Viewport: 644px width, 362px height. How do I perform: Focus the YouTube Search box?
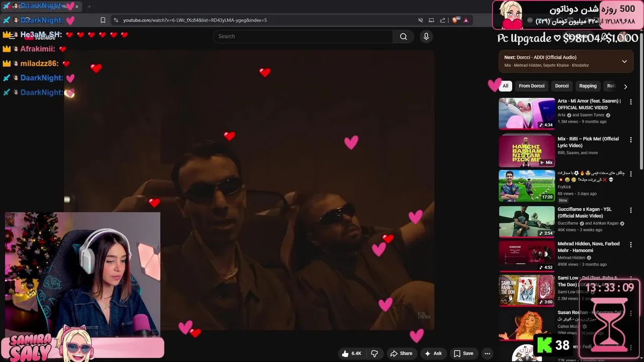(303, 36)
